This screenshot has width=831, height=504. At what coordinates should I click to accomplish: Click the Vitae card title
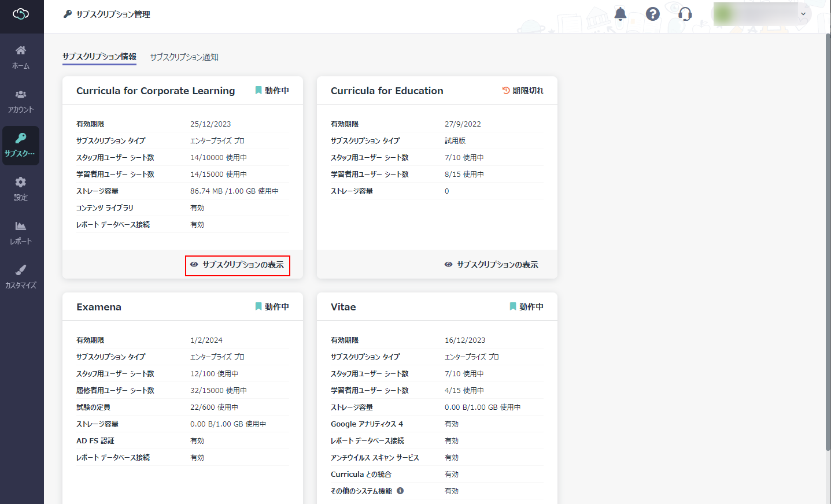(344, 307)
